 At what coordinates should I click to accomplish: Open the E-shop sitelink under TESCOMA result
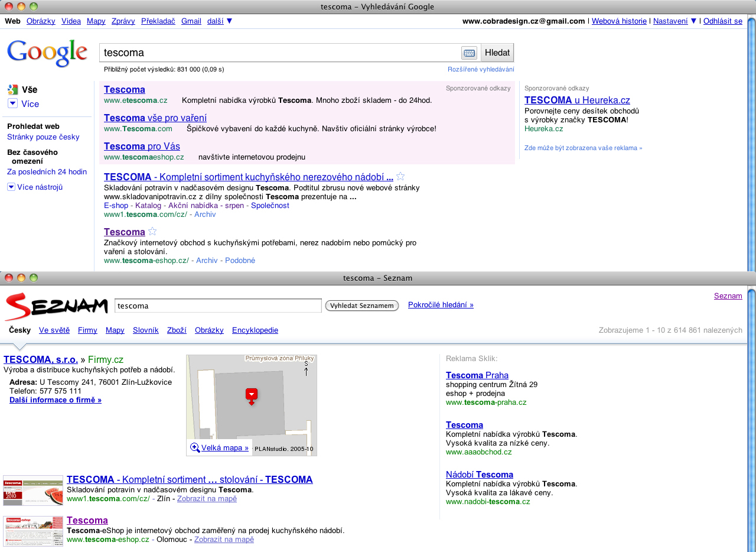[x=116, y=205]
